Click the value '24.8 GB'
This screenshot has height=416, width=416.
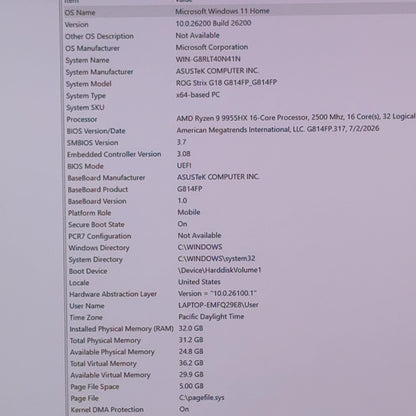[191, 351]
